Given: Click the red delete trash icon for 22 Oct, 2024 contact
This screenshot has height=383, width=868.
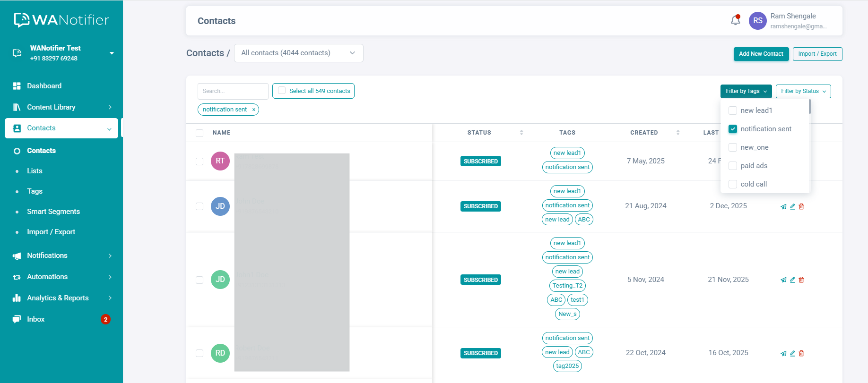Looking at the screenshot, I should point(801,353).
